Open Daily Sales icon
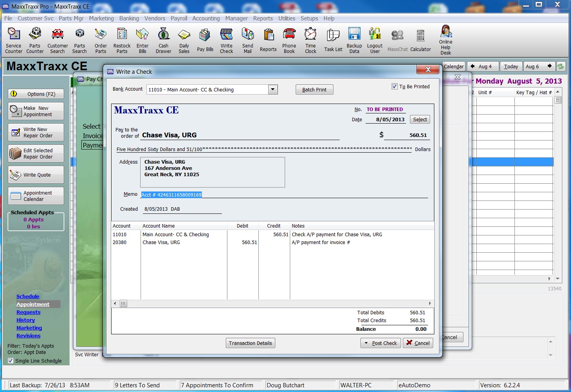The width and height of the screenshot is (571, 392). pos(184,40)
